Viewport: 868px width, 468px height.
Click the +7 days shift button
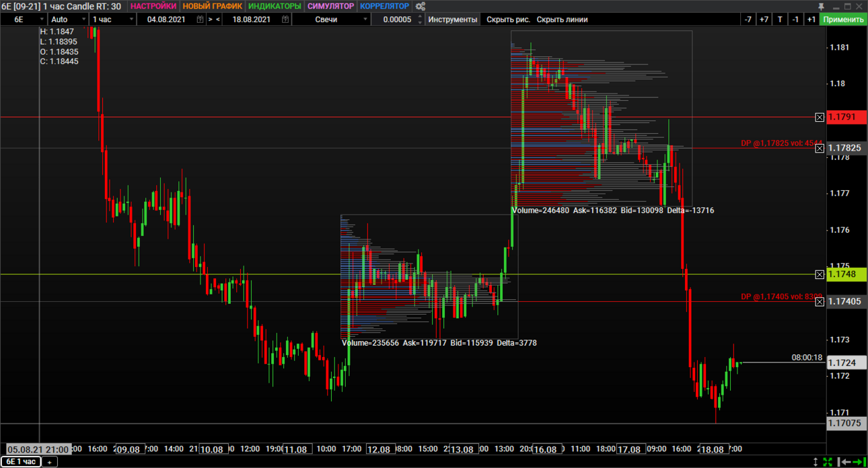click(x=764, y=19)
